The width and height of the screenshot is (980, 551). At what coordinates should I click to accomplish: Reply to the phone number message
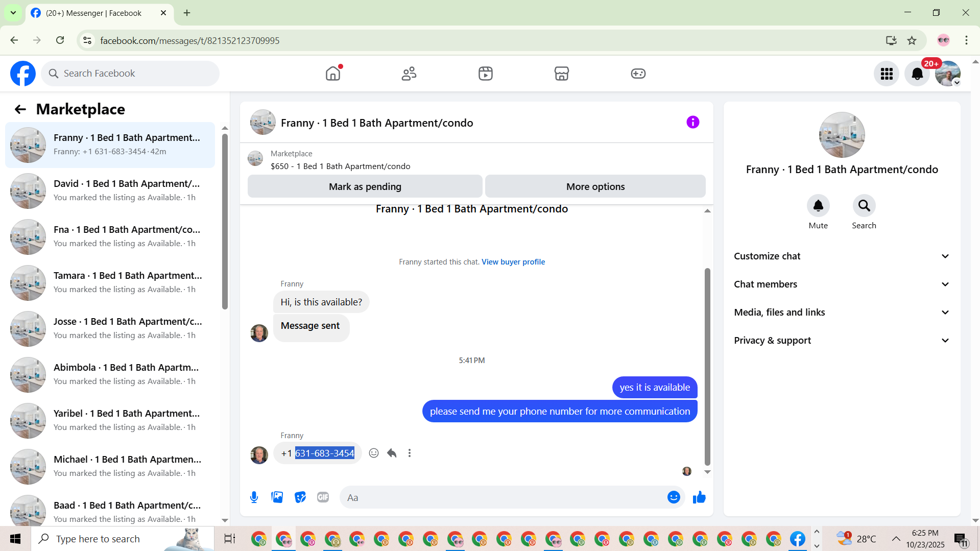pyautogui.click(x=392, y=453)
